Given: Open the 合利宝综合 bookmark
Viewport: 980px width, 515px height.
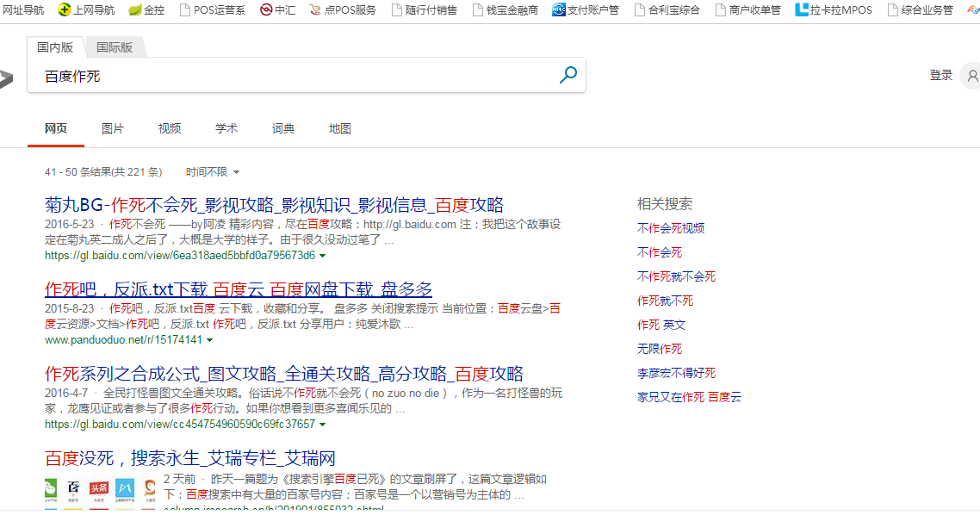Looking at the screenshot, I should pyautogui.click(x=667, y=10).
